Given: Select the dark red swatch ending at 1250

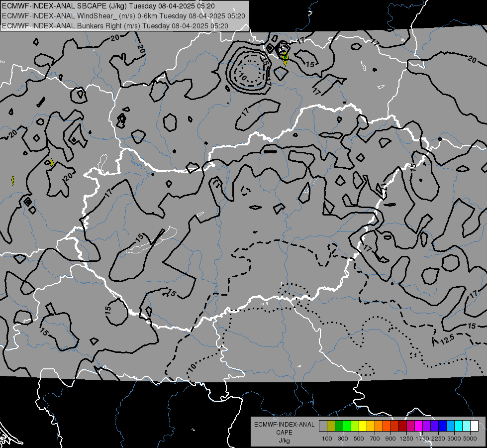Looking at the screenshot, I should (403, 426).
